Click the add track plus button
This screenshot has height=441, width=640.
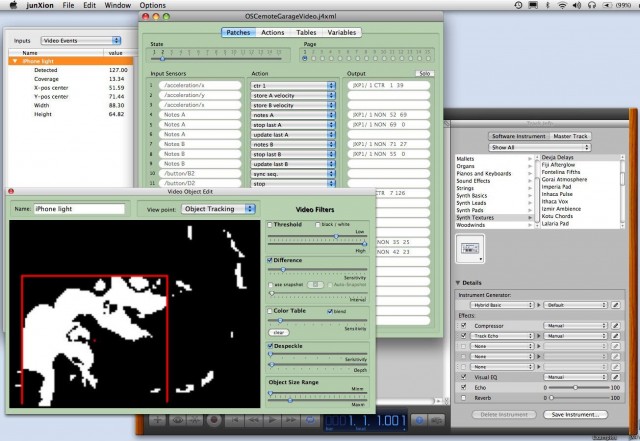[156, 423]
